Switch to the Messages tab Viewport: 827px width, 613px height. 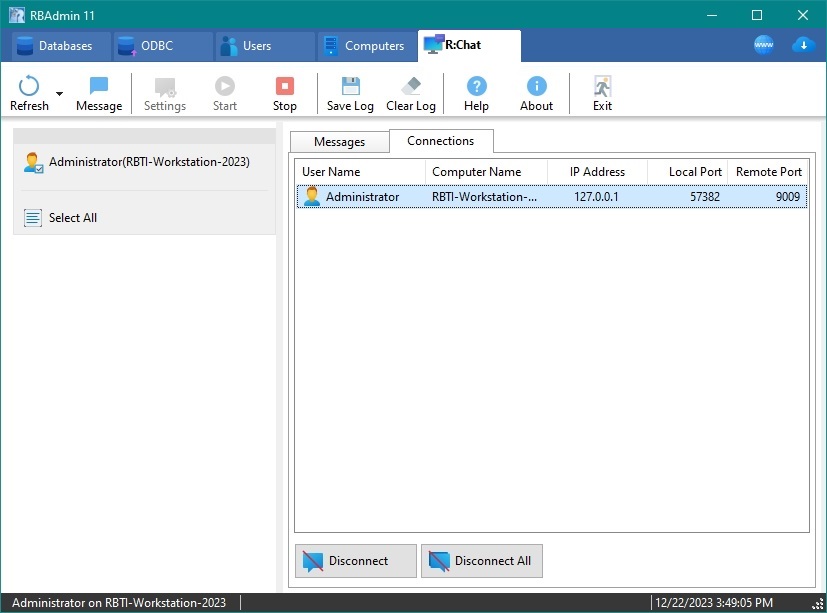click(340, 142)
